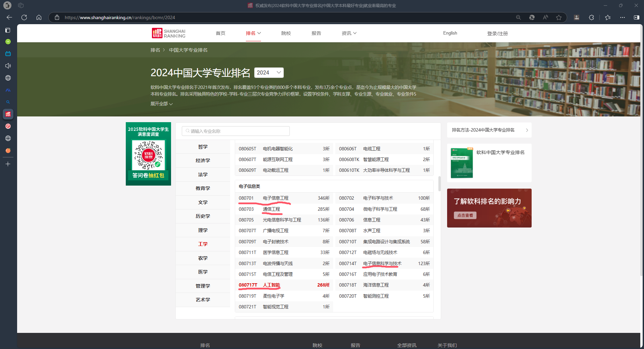This screenshot has height=349, width=644.
Task: Click the major name search field
Action: 236,131
